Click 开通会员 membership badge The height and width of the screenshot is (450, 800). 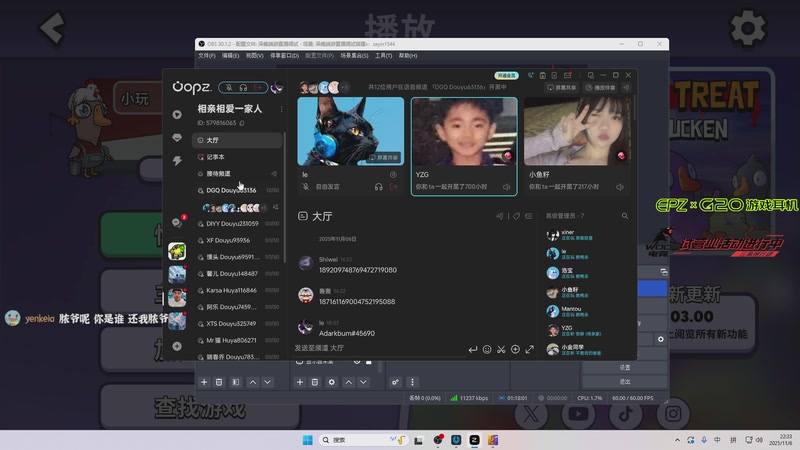(x=506, y=76)
